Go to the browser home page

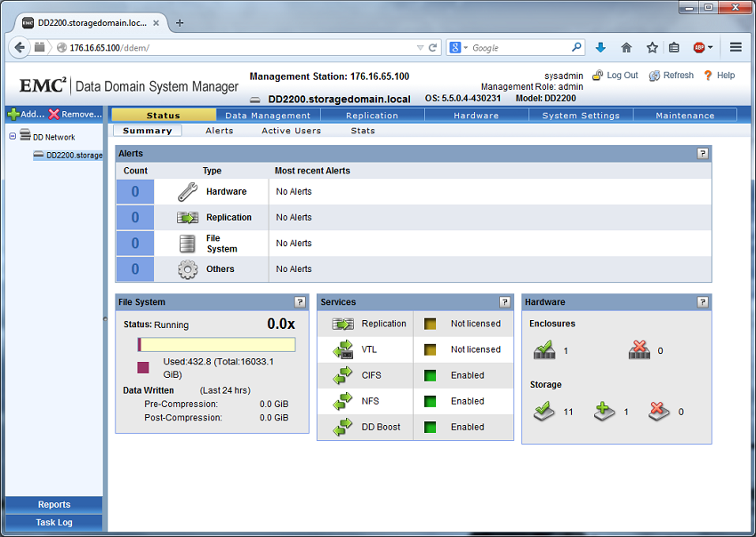click(x=626, y=47)
